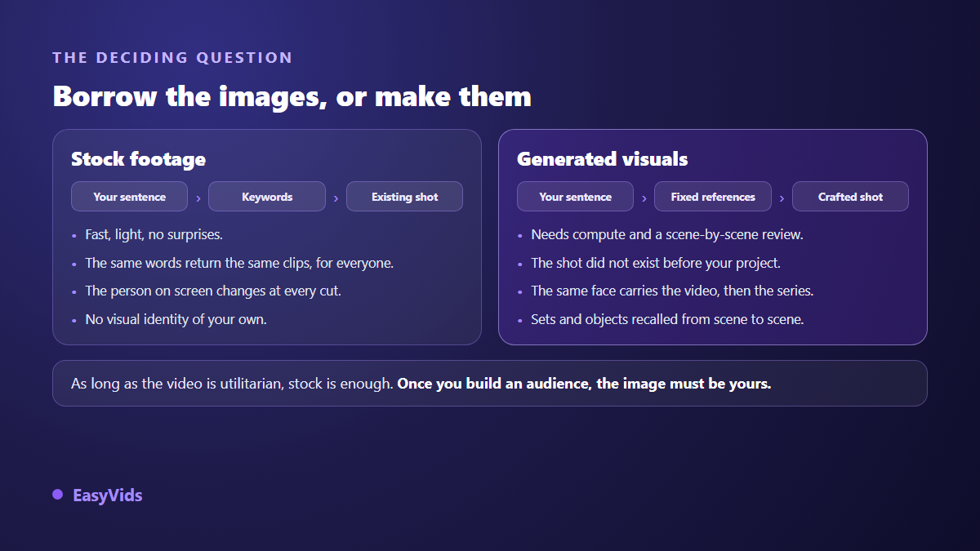
Task: Click the 'Generated visuals' card heading
Action: 603,159
